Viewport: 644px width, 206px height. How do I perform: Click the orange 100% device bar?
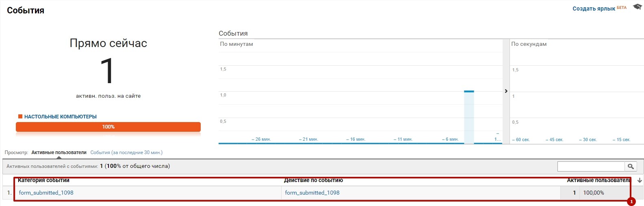(108, 127)
